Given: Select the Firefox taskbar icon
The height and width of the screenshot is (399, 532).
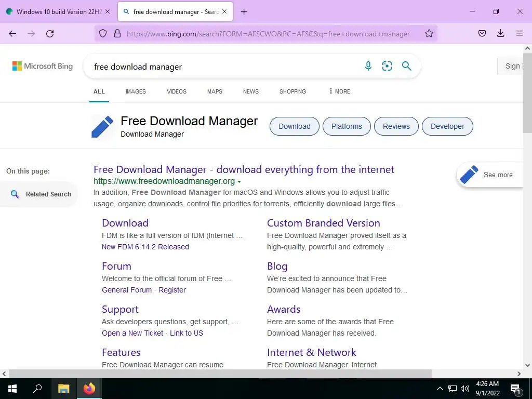Looking at the screenshot, I should coord(89,389).
